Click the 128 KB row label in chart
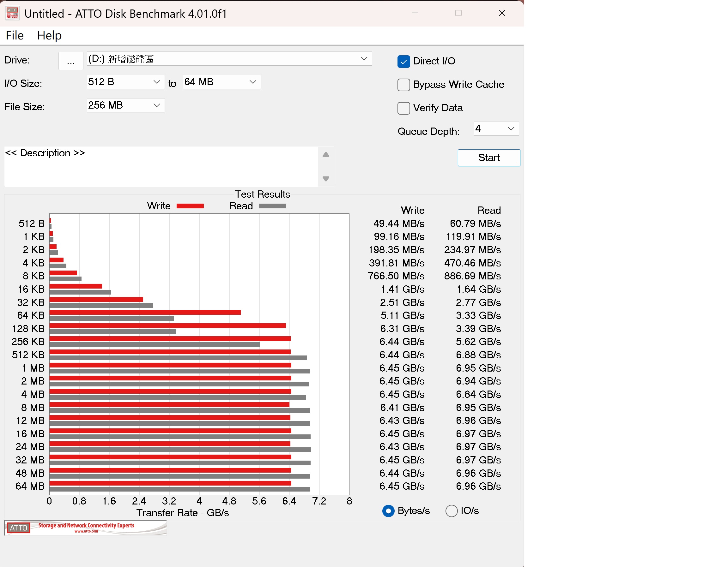Screen dimensions: 728x567 tap(28, 329)
